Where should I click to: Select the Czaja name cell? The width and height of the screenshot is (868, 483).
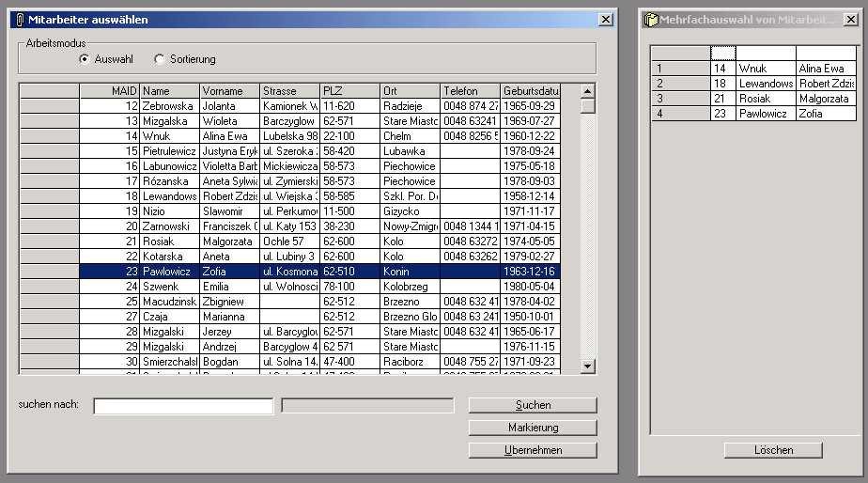pyautogui.click(x=170, y=317)
